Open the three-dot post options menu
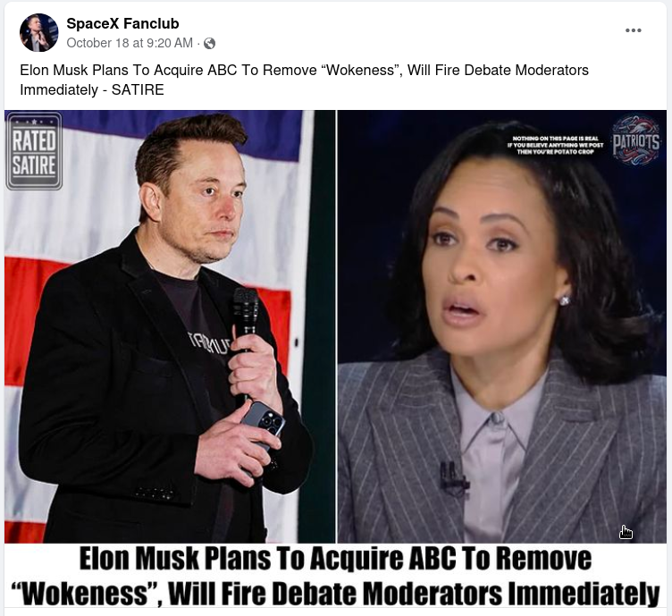Screen dimensions: 672x616 point(633,30)
